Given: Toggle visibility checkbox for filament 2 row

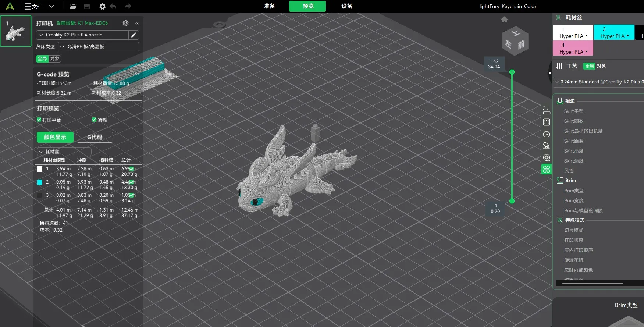Looking at the screenshot, I should pos(131,182).
